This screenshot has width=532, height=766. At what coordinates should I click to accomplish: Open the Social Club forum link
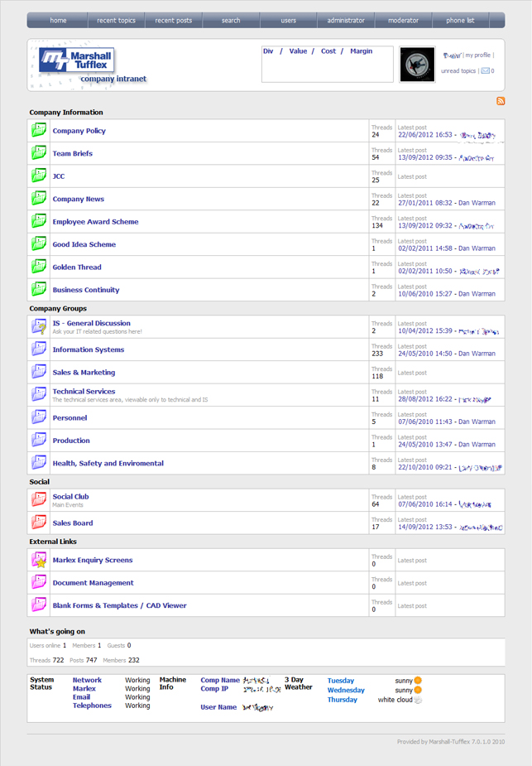coord(71,496)
